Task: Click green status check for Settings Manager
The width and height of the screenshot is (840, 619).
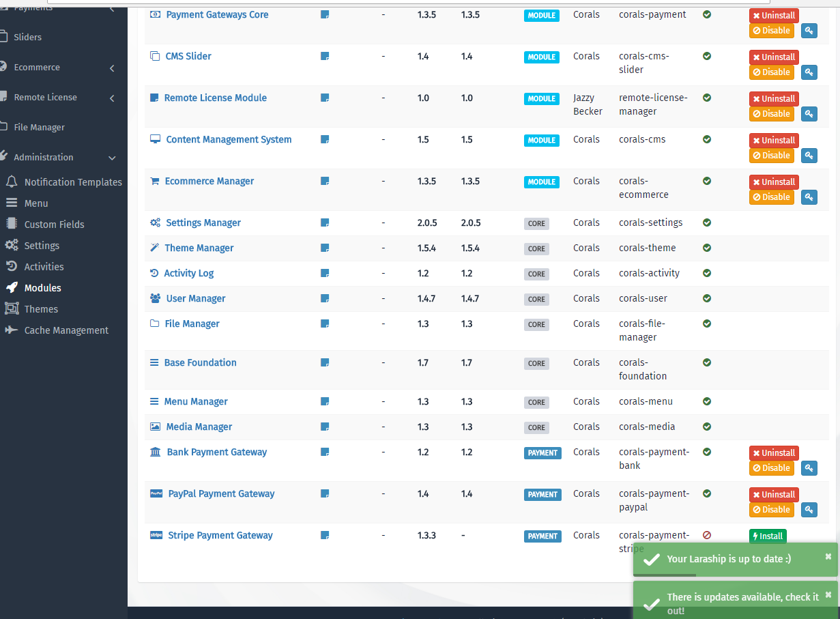Action: [707, 222]
